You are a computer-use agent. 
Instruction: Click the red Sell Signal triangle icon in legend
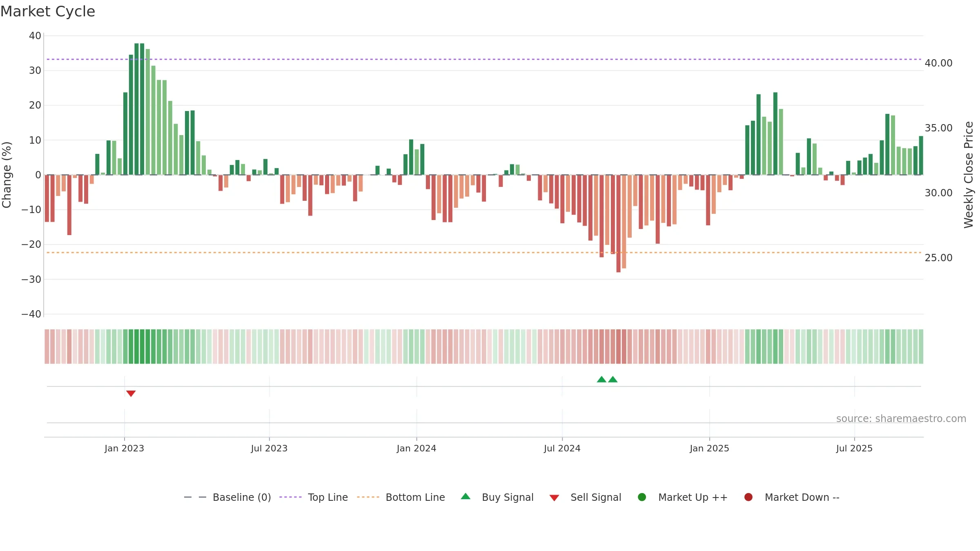(554, 498)
